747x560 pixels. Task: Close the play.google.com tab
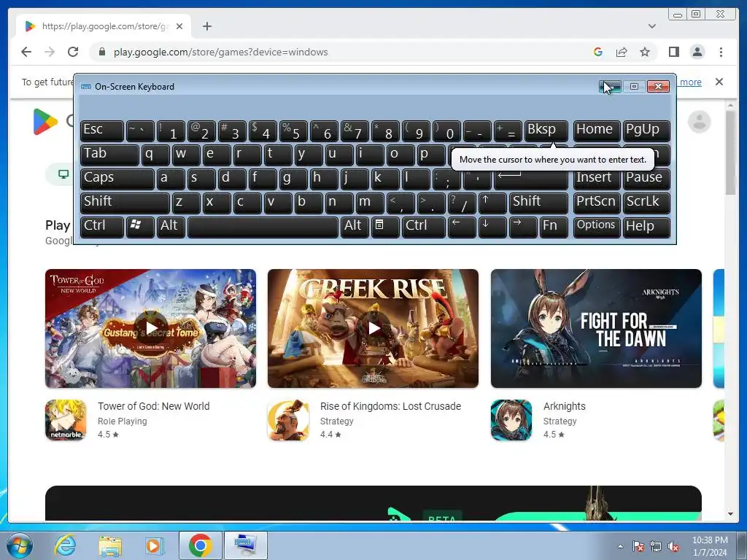[179, 26]
